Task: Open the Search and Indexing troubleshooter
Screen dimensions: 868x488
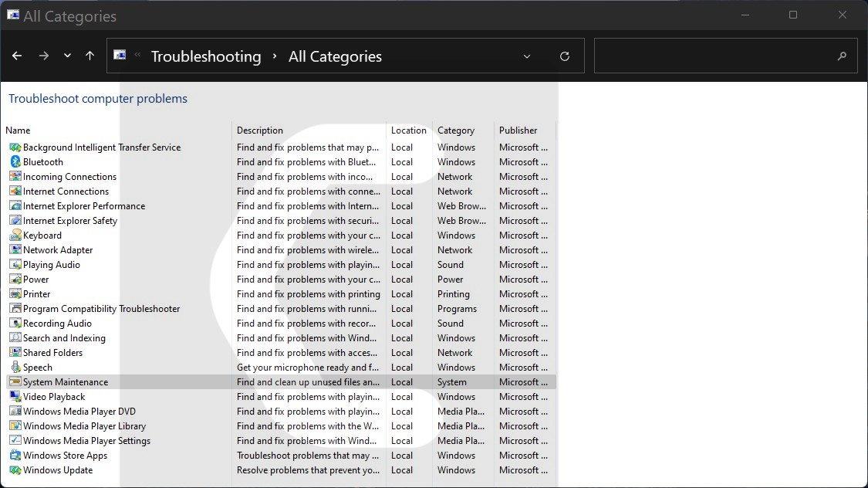Action: tap(64, 338)
